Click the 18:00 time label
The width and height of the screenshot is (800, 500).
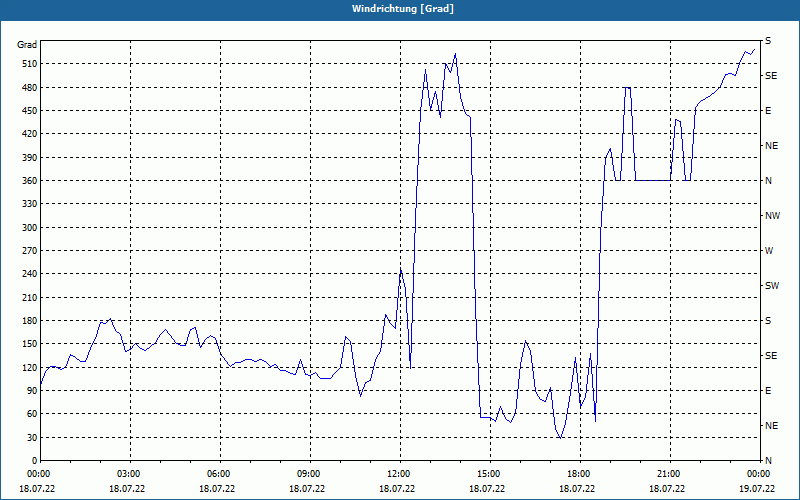pyautogui.click(x=580, y=474)
